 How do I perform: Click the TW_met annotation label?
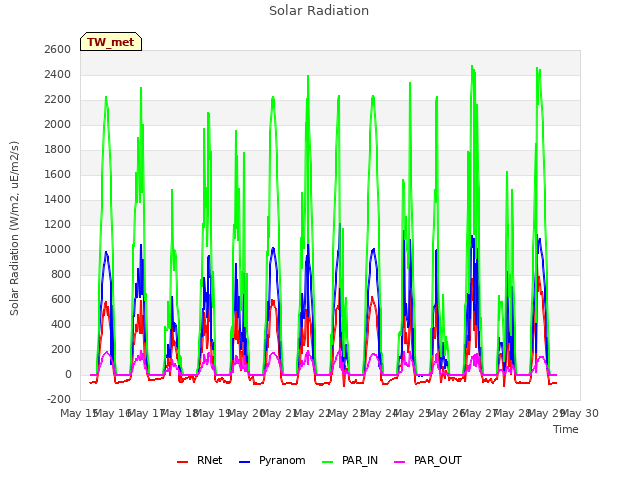coord(111,42)
